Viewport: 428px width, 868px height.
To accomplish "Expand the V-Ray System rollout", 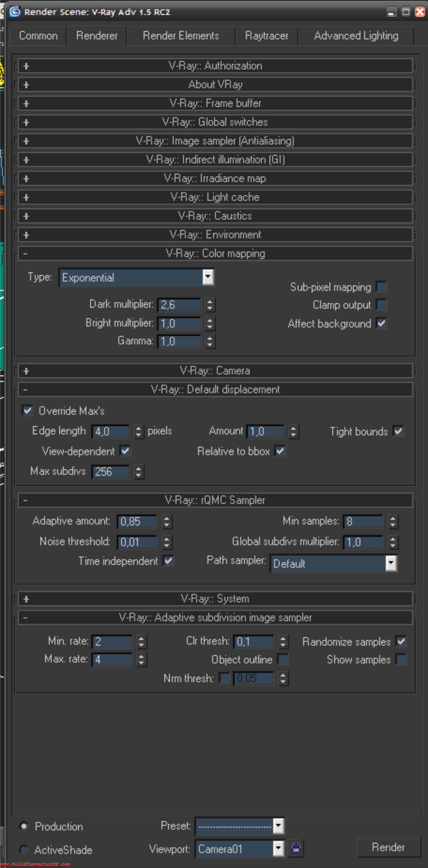I will point(215,599).
